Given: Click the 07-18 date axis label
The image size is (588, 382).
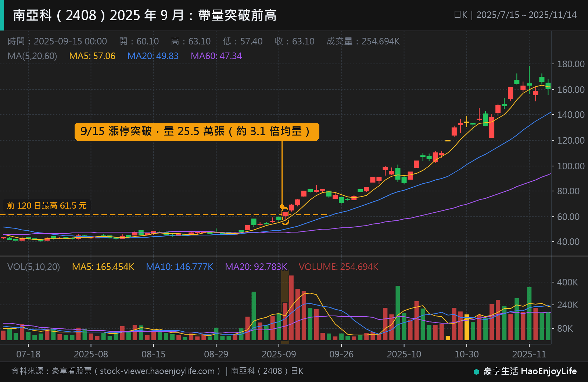Looking at the screenshot, I should 28,354.
